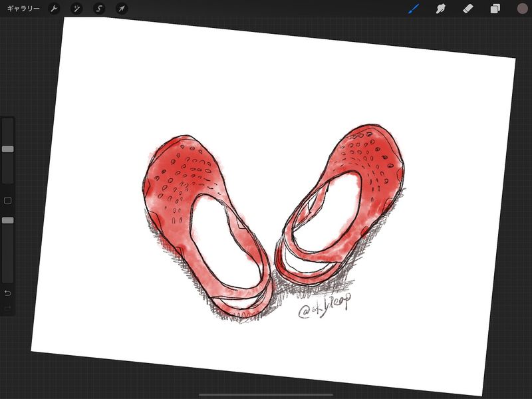Undo the last stroke
This screenshot has height=399, width=532.
pyautogui.click(x=8, y=293)
